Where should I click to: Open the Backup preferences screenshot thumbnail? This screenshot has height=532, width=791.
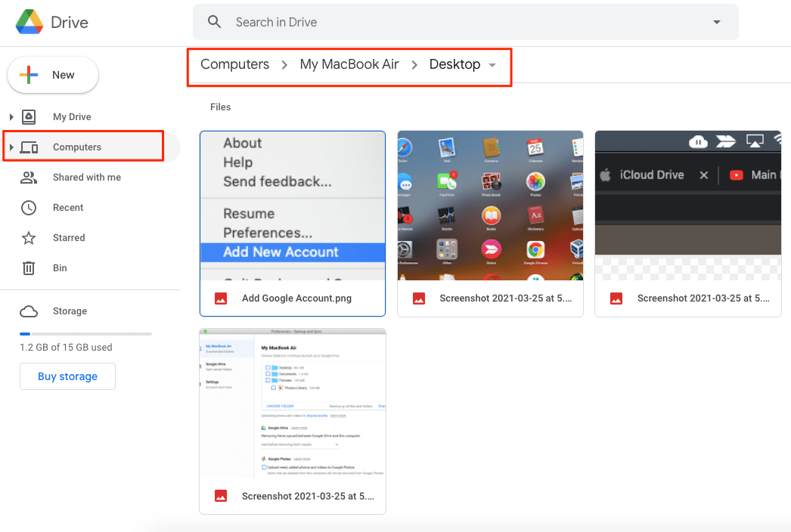click(x=293, y=403)
